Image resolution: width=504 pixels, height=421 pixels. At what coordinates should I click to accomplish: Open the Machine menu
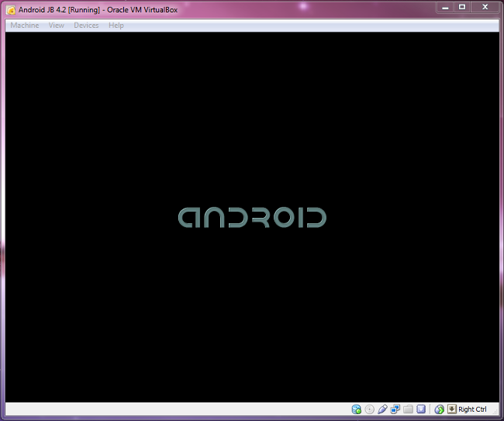(x=25, y=26)
